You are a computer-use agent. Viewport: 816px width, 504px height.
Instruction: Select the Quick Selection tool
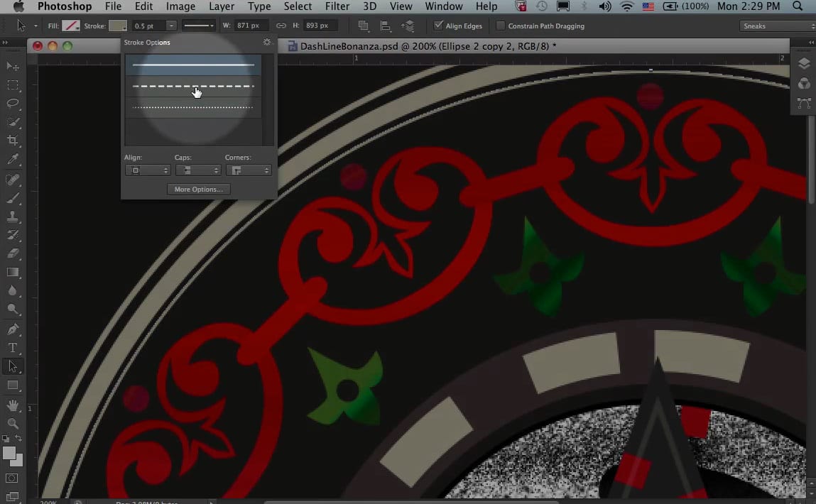point(13,121)
